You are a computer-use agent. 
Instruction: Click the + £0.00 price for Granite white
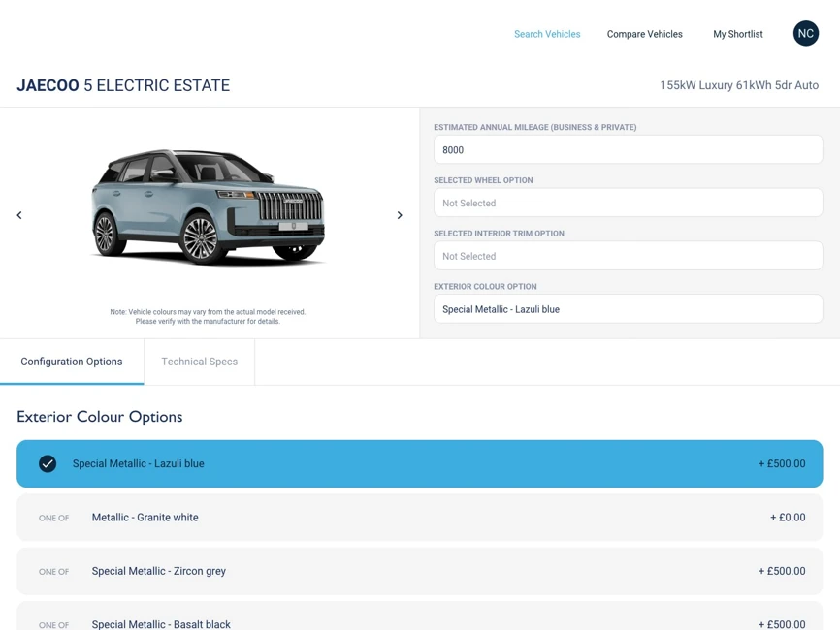tap(788, 517)
